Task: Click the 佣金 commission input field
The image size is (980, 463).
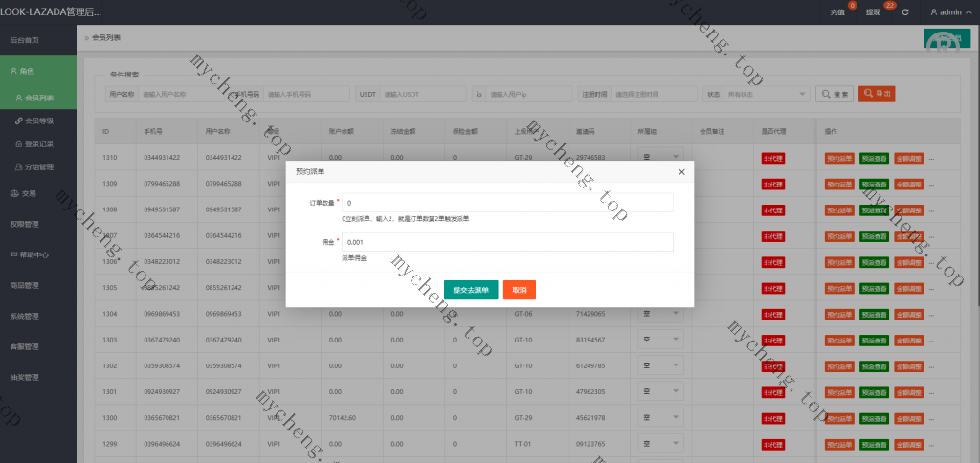Action: point(507,243)
